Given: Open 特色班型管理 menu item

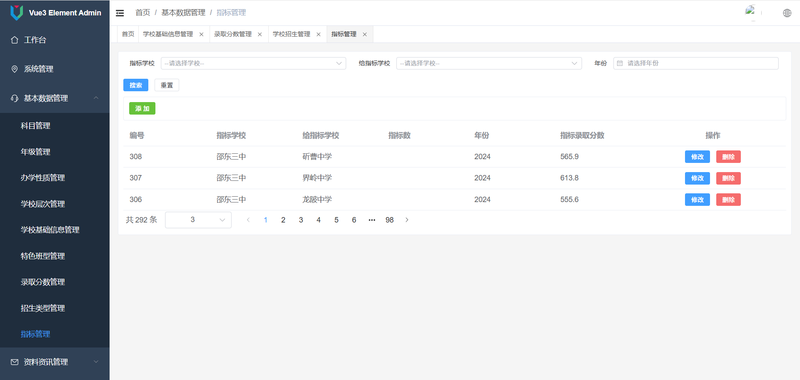Looking at the screenshot, I should pyautogui.click(x=55, y=256).
